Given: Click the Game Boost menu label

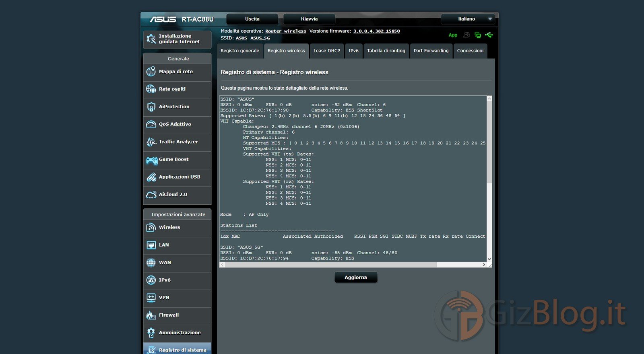Looking at the screenshot, I should point(174,159).
